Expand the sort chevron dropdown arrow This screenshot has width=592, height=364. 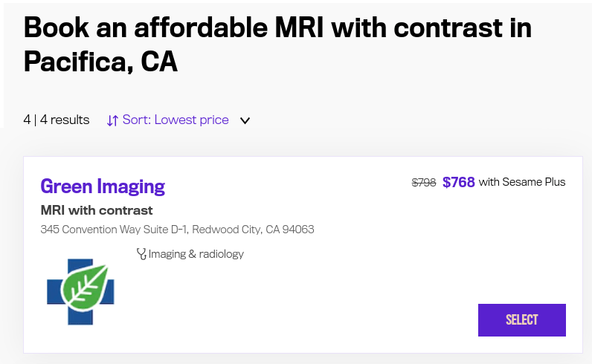click(245, 120)
